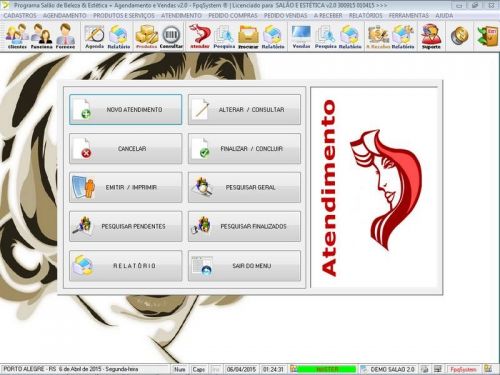Open the ATENDIMENTO menu
The width and height of the screenshot is (500, 375).
click(181, 16)
